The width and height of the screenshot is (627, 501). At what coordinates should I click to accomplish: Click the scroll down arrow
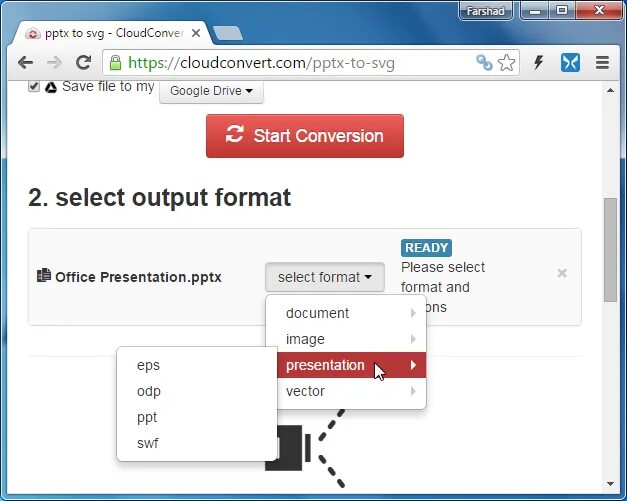coord(610,484)
